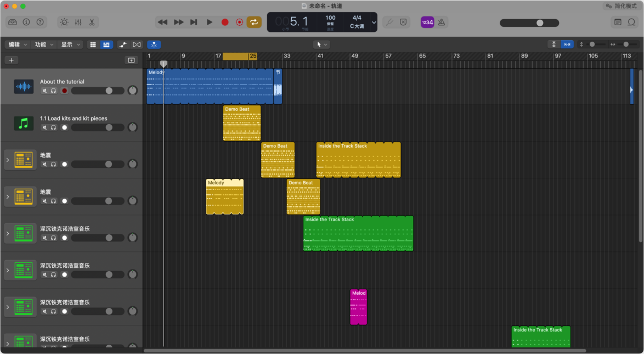Click the About the tutorial waveform track icon
The height and width of the screenshot is (354, 644).
tap(24, 86)
